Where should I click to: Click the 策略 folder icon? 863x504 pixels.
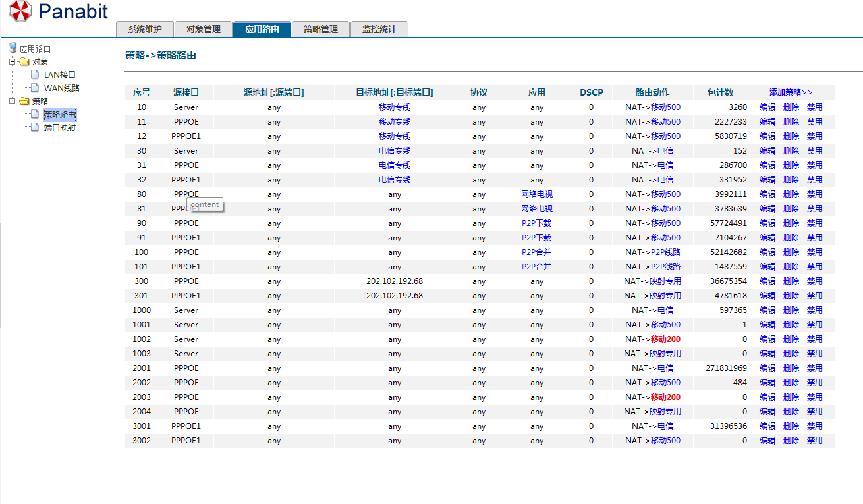point(24,101)
